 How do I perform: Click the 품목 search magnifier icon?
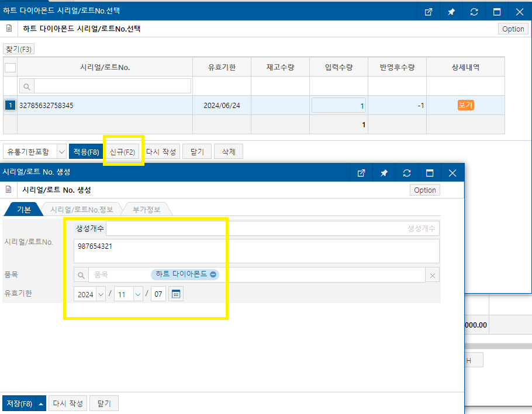tap(81, 275)
